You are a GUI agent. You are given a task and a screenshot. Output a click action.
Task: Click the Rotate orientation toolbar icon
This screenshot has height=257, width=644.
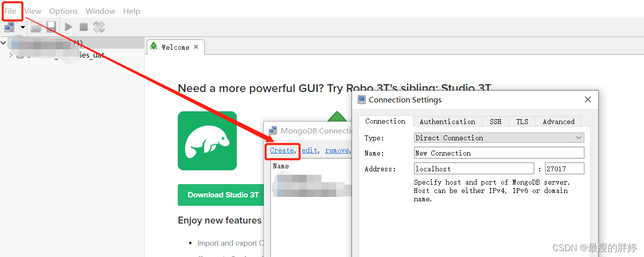pyautogui.click(x=99, y=27)
